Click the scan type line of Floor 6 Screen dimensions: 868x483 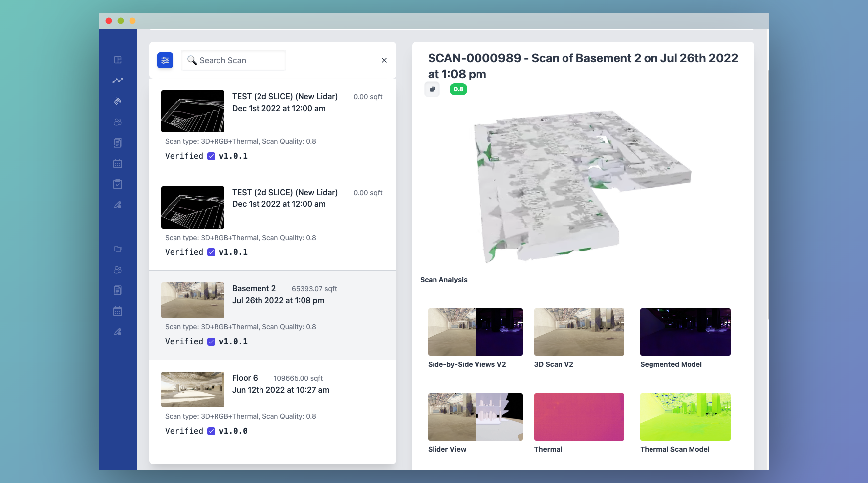point(241,416)
